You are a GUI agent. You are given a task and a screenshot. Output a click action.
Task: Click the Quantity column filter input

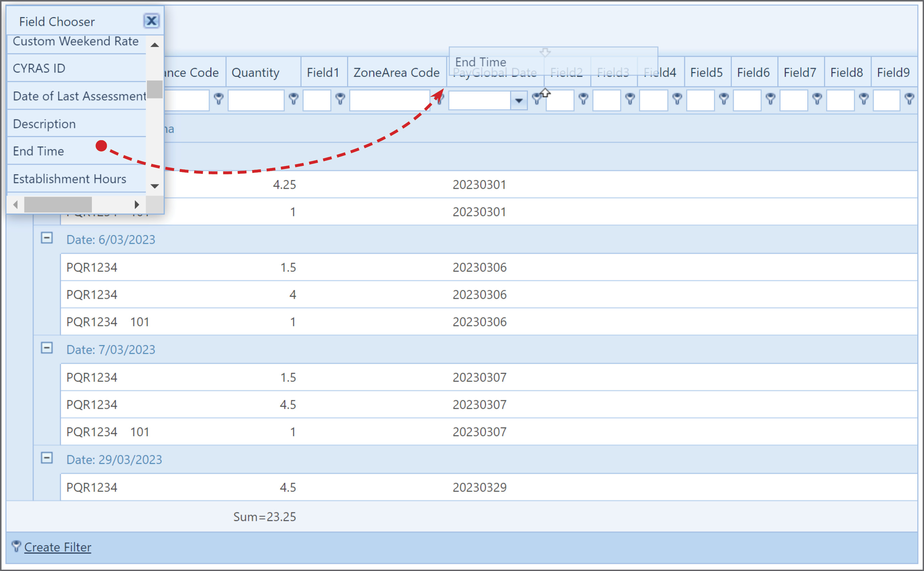click(256, 101)
